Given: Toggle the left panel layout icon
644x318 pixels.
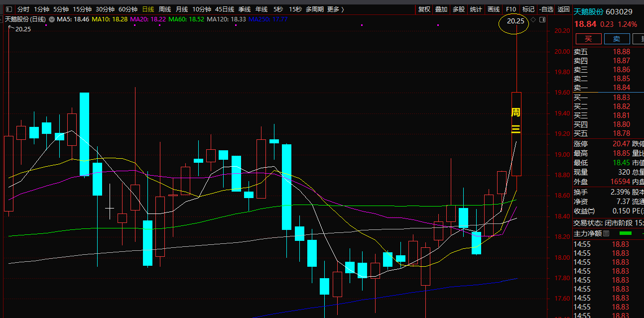Looking at the screenshot, I should point(9,9).
